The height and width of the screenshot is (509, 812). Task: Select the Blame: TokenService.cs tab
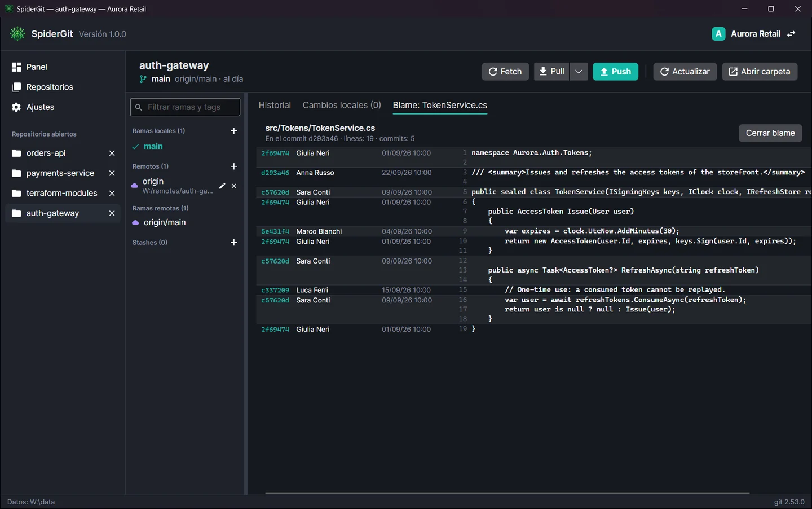click(440, 105)
